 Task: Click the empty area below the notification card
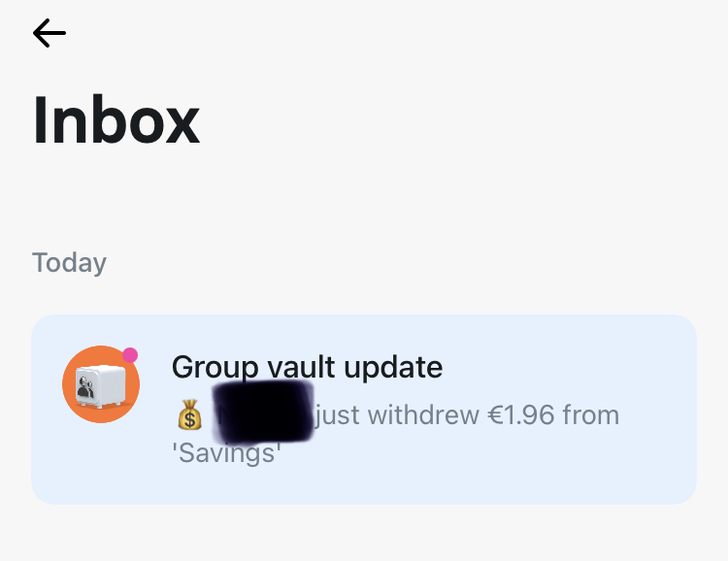tap(364, 534)
